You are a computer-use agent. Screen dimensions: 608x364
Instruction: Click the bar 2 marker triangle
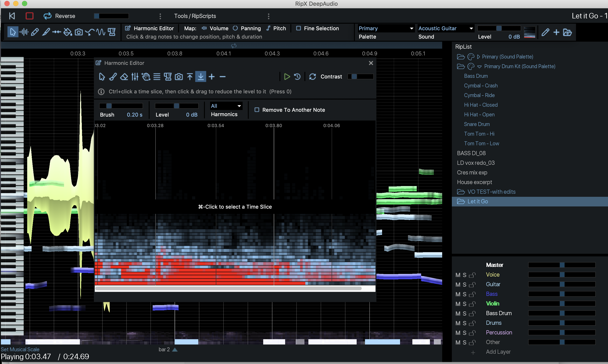tap(175, 350)
